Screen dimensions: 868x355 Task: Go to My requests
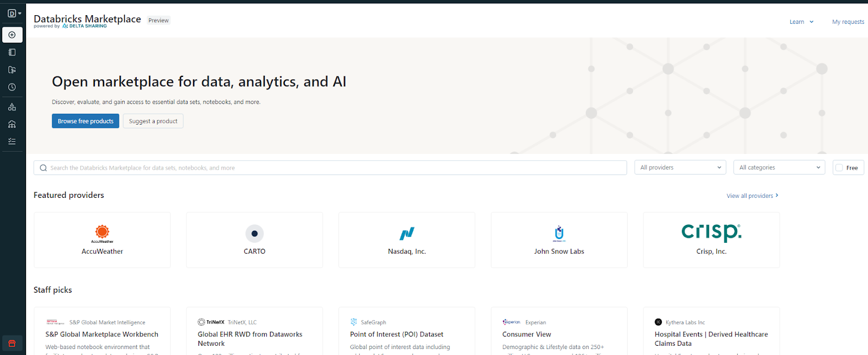click(x=848, y=22)
